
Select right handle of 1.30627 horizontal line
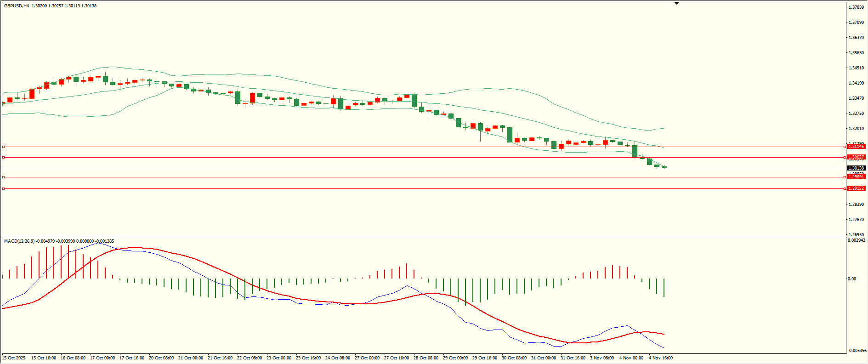click(845, 157)
